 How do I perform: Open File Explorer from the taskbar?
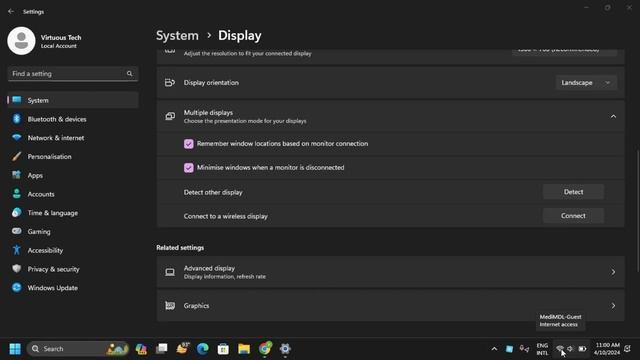[x=244, y=349]
